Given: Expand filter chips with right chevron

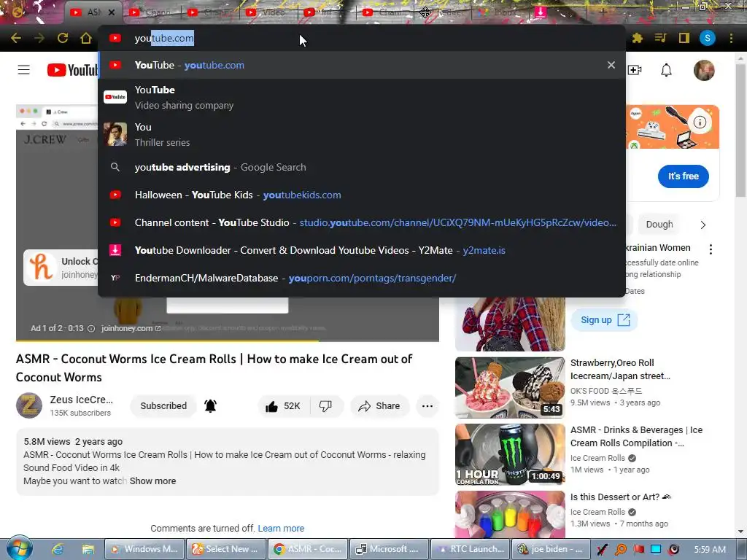Looking at the screenshot, I should click(x=703, y=225).
